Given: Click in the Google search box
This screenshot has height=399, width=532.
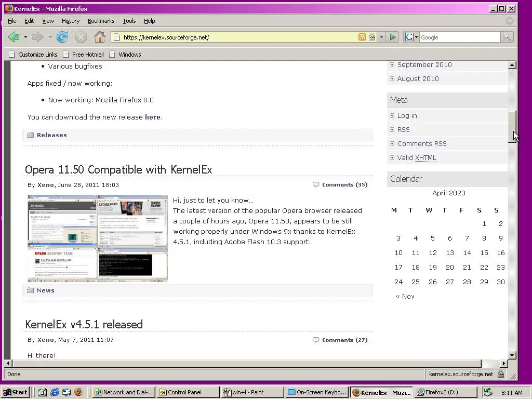Looking at the screenshot, I should tap(460, 37).
